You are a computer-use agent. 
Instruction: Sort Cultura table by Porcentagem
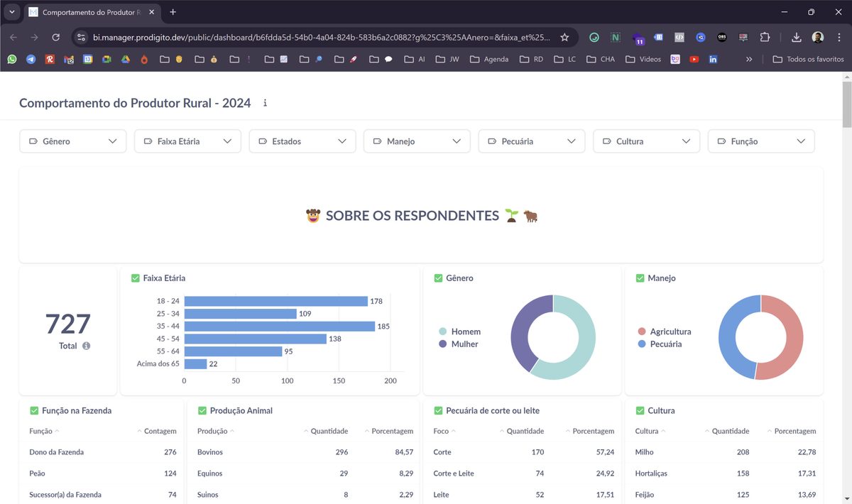point(792,431)
